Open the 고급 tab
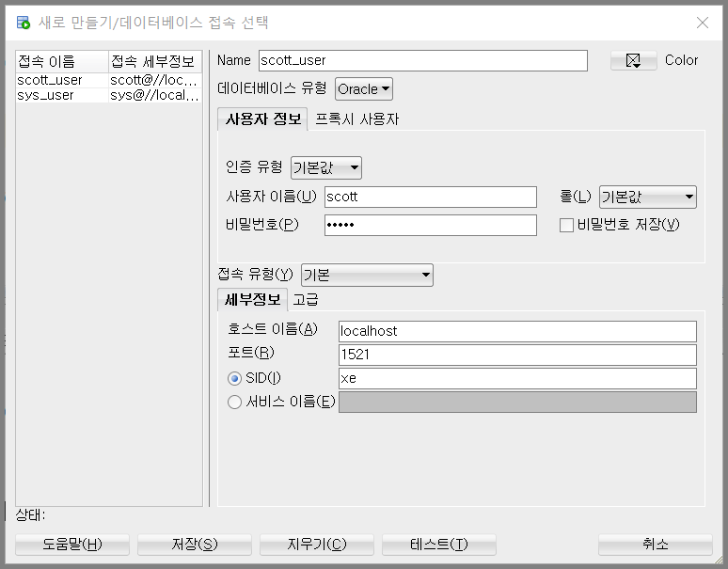The height and width of the screenshot is (569, 728). point(306,299)
